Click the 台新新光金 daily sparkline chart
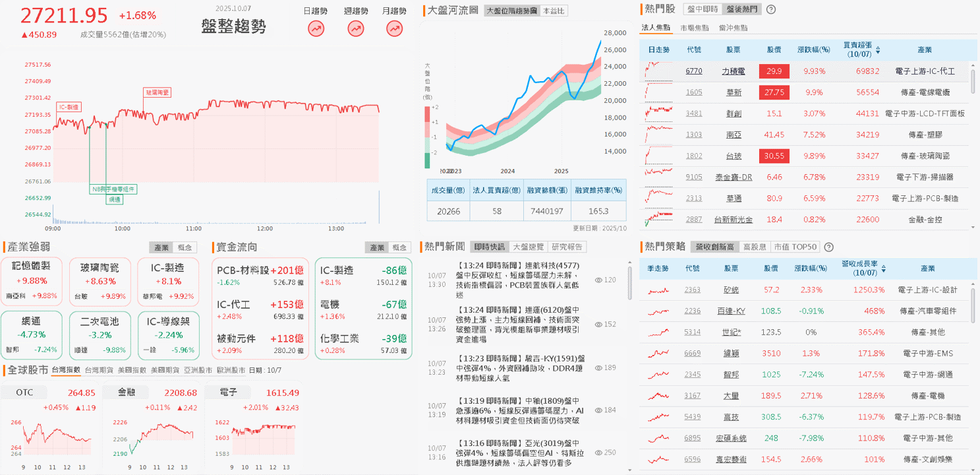 [659, 218]
